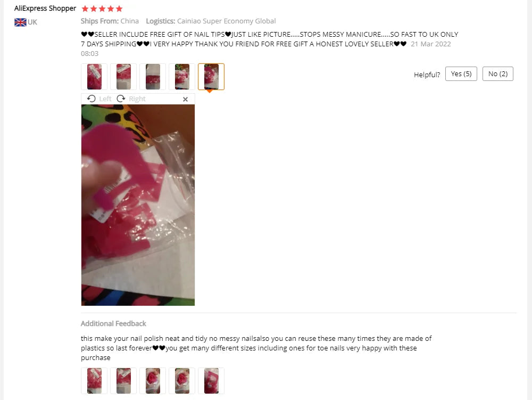Click the five-star rating icons
532x400 pixels.
[x=102, y=9]
